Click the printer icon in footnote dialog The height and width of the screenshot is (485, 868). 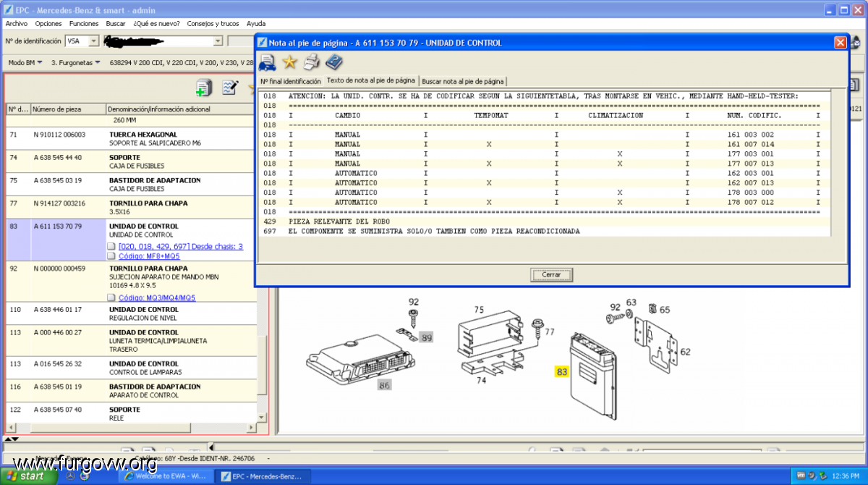click(311, 62)
